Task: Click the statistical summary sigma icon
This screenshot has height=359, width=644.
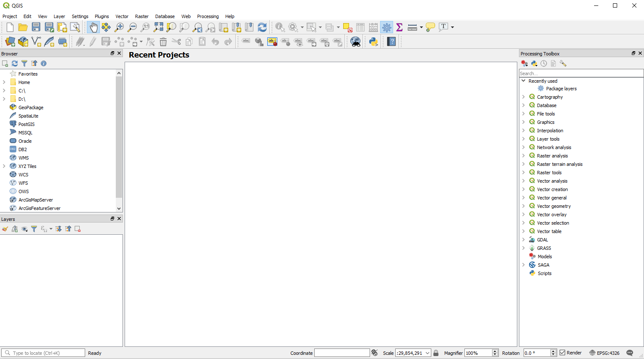Action: [x=399, y=27]
